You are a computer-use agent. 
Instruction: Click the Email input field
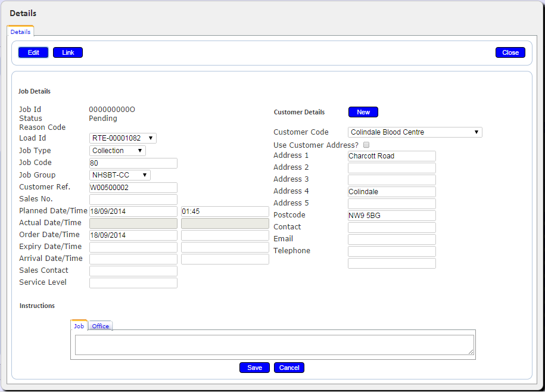tap(392, 239)
